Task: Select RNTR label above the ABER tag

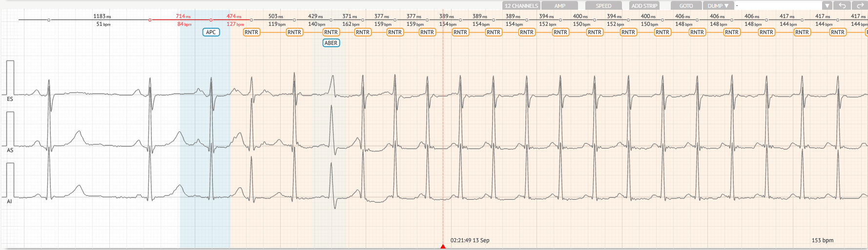Action: pyautogui.click(x=331, y=32)
